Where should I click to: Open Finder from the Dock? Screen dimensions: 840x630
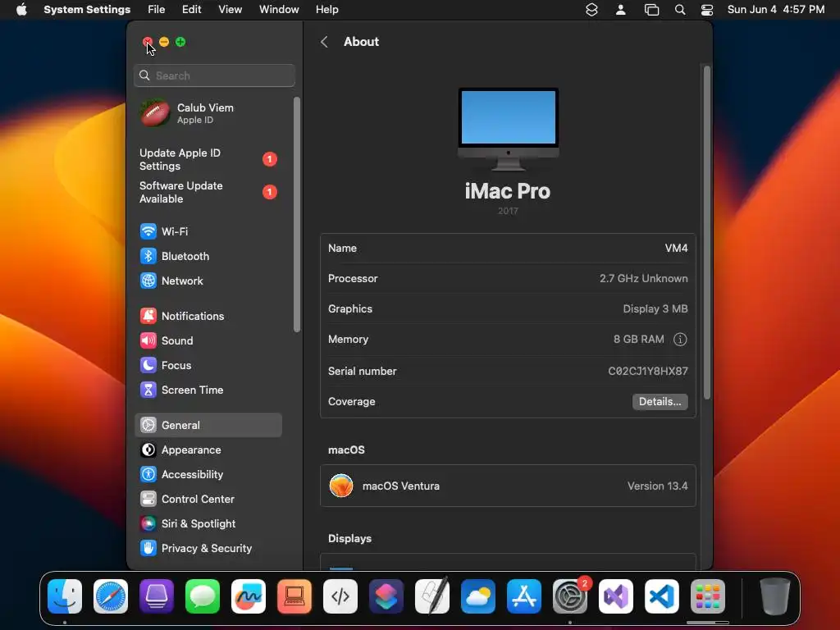65,596
